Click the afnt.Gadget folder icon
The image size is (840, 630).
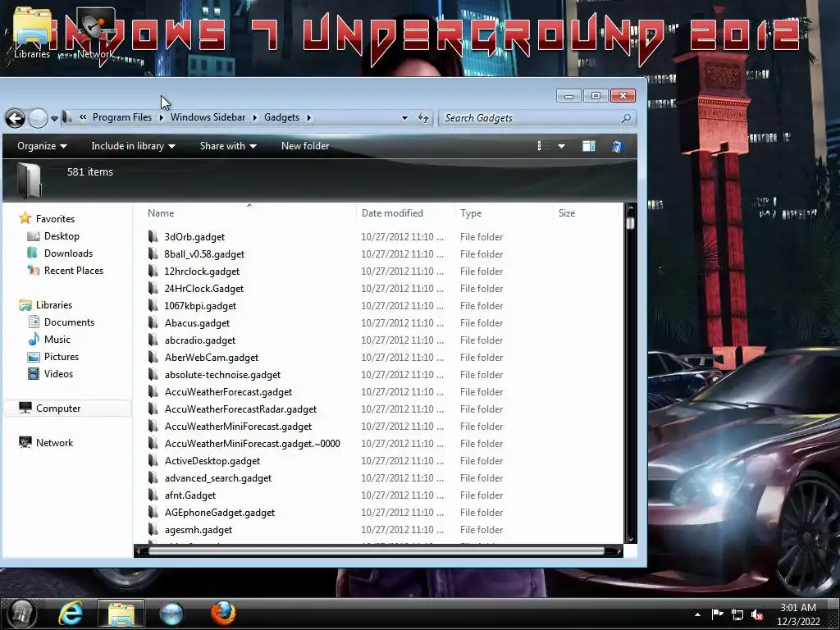[153, 495]
